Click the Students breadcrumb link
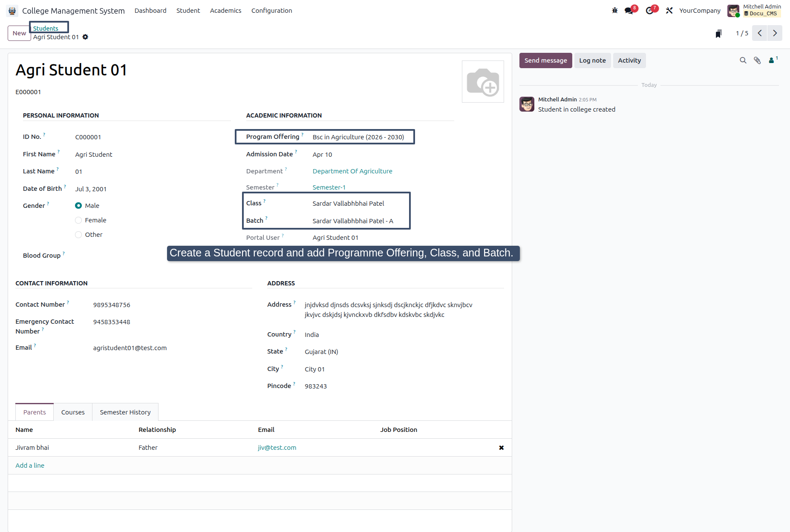The image size is (790, 532). 46,29
